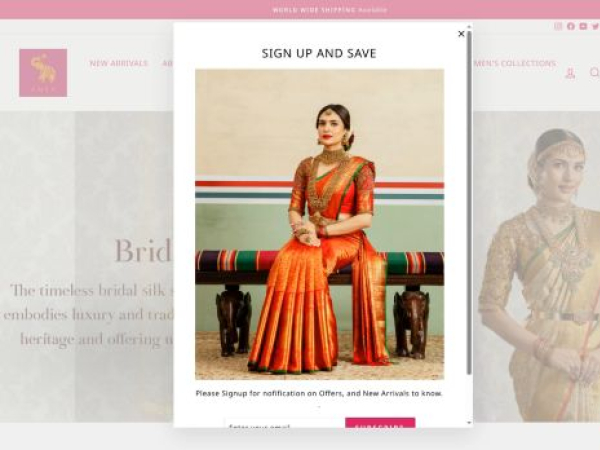Click the account user icon
Image resolution: width=600 pixels, height=450 pixels.
tap(570, 73)
